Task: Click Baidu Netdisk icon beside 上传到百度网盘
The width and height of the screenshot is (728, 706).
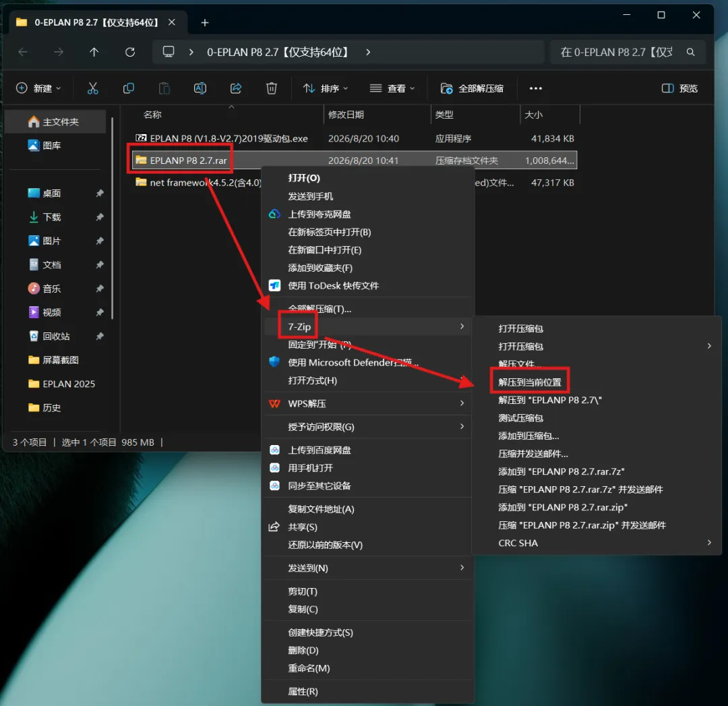Action: pos(274,450)
